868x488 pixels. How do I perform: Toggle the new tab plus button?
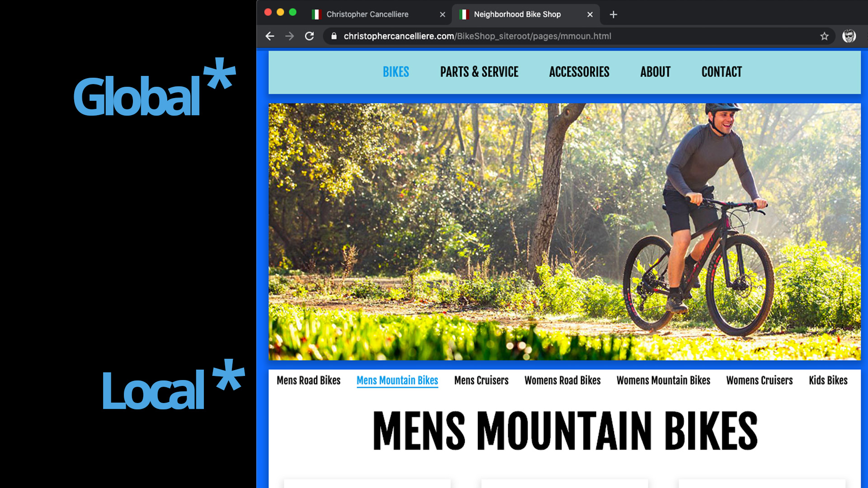pyautogui.click(x=613, y=14)
